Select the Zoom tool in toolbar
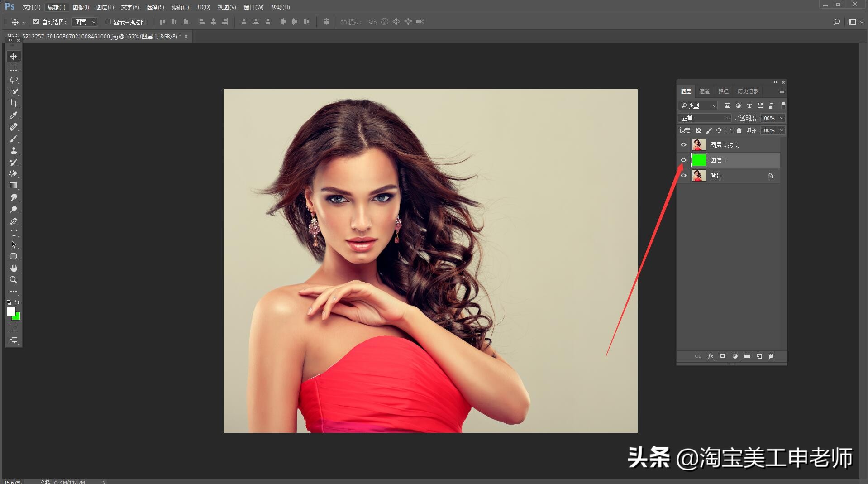The height and width of the screenshot is (484, 868). tap(14, 280)
